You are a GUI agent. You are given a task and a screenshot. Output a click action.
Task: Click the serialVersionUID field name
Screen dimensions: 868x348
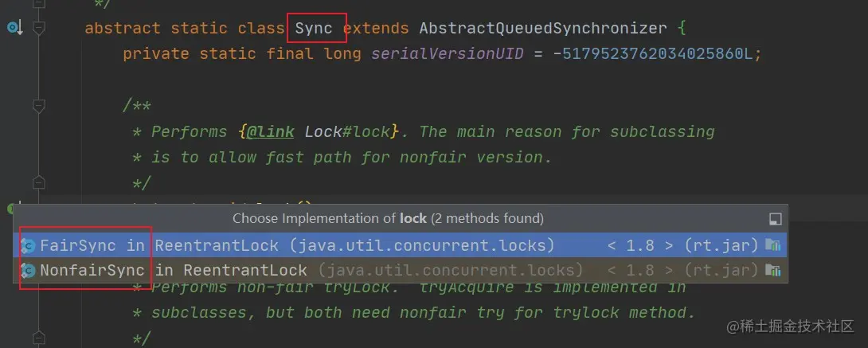448,54
